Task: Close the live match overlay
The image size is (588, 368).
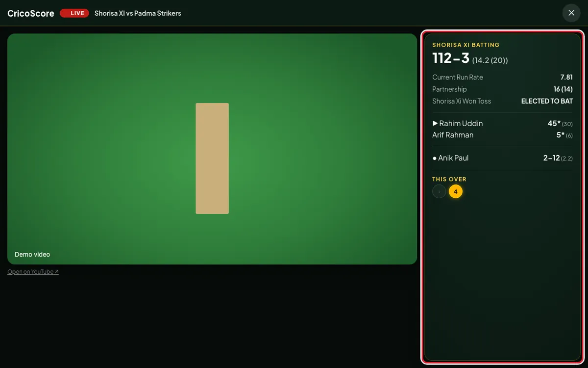Action: tap(571, 13)
